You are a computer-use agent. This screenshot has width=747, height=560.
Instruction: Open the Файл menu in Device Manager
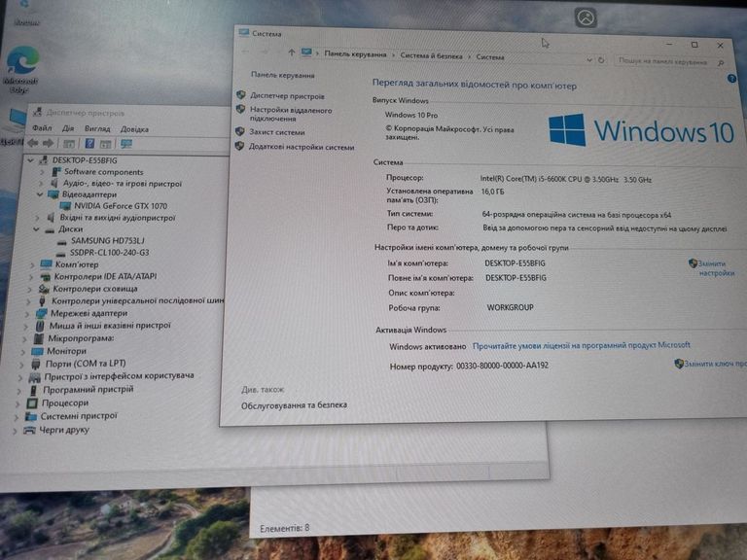click(42, 127)
